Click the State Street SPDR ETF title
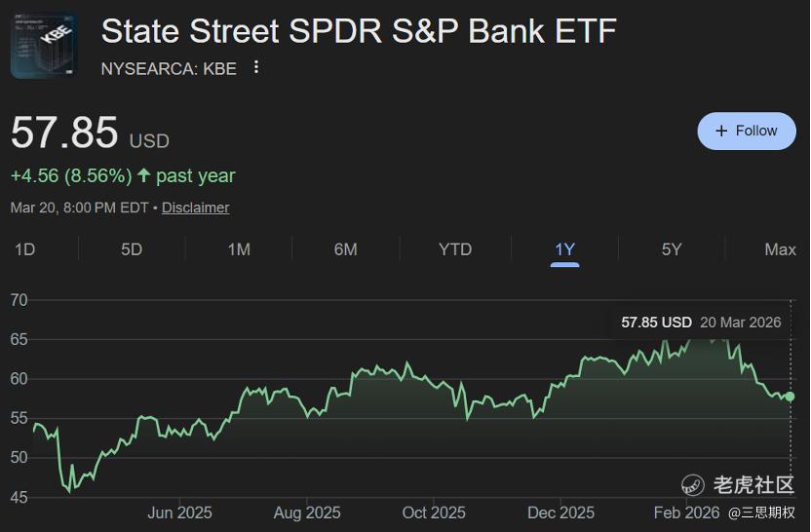This screenshot has height=532, width=811. (x=359, y=31)
